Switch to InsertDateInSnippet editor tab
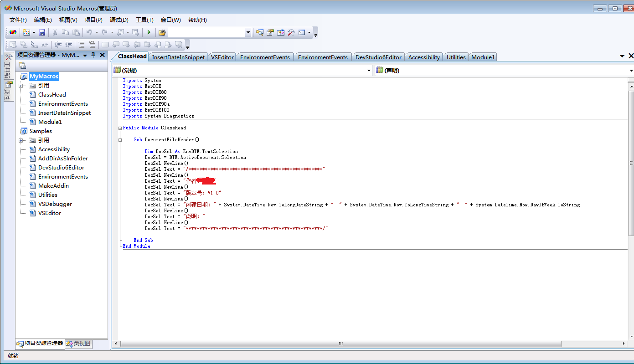 click(x=178, y=57)
